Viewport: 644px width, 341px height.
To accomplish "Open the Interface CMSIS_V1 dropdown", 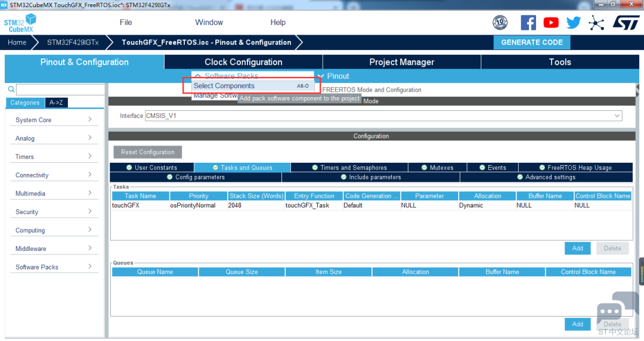I will click(383, 116).
